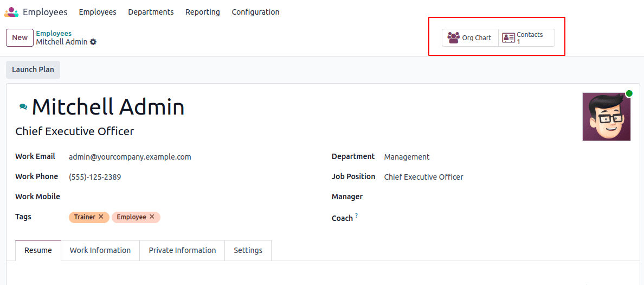Open the Settings tab
This screenshot has height=285, width=644.
(x=248, y=250)
